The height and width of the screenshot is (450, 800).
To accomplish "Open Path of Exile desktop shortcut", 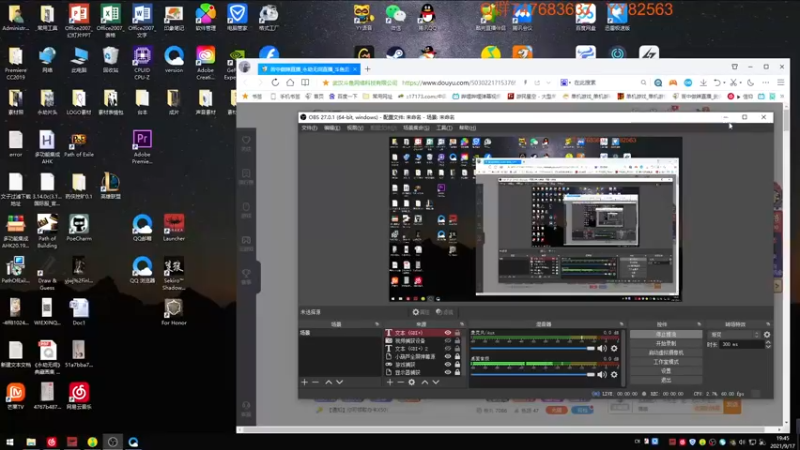I will tap(79, 145).
